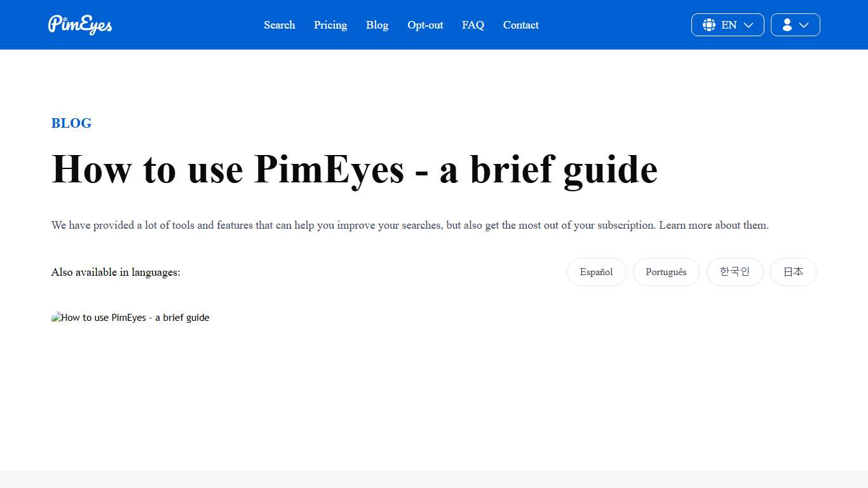Click the person silhouette inside the account button

coord(787,25)
